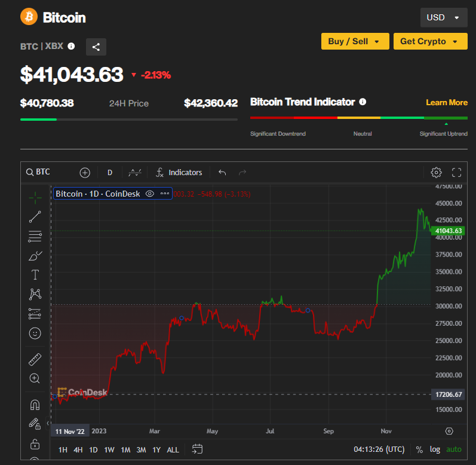Collapse the drawing toolbar side arrow
476x465 pixels.
[48, 423]
